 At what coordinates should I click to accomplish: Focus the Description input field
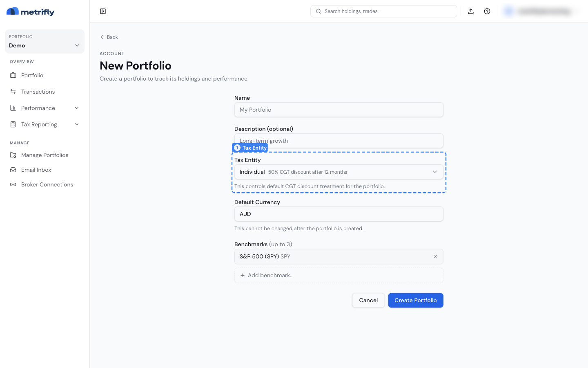tap(339, 141)
